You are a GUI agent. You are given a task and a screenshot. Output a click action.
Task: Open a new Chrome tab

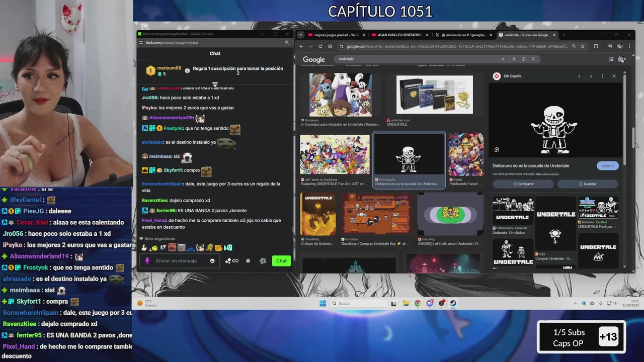click(563, 35)
